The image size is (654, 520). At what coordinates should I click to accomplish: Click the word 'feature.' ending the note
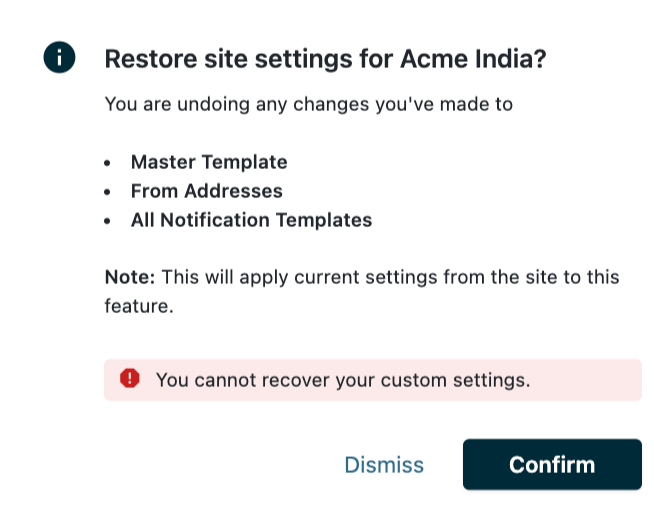pyautogui.click(x=139, y=306)
